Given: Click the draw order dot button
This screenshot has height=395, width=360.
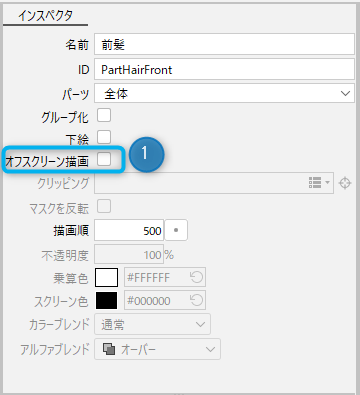Looking at the screenshot, I should 176,230.
